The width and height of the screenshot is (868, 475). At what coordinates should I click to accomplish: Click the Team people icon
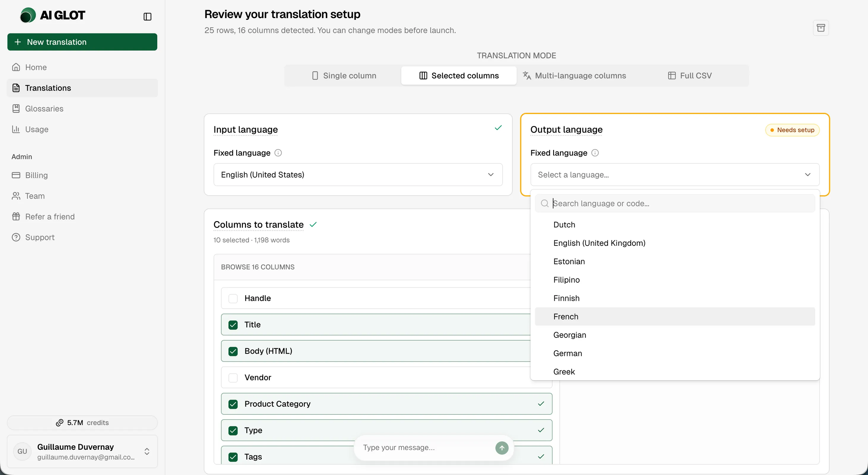point(16,196)
